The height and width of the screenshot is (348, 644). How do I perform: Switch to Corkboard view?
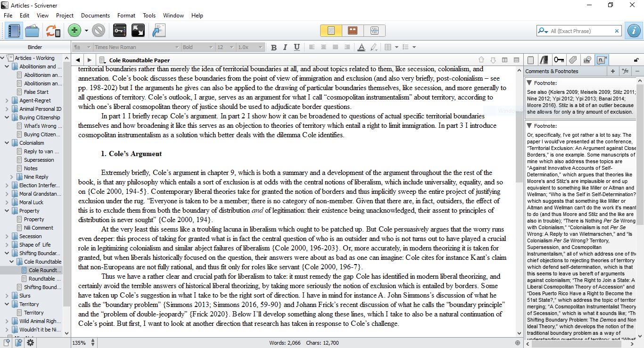click(353, 31)
